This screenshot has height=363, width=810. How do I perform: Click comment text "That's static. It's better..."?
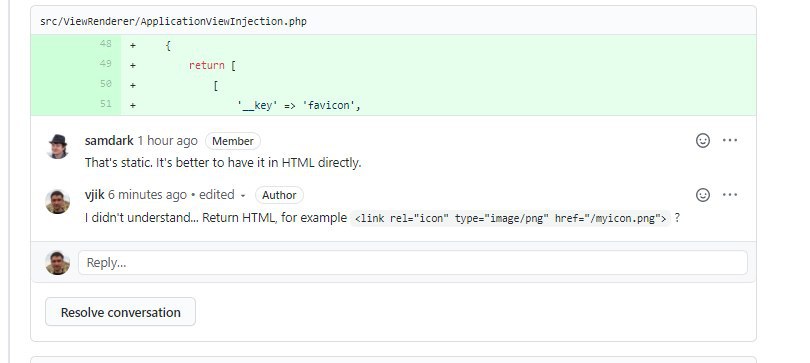point(223,163)
